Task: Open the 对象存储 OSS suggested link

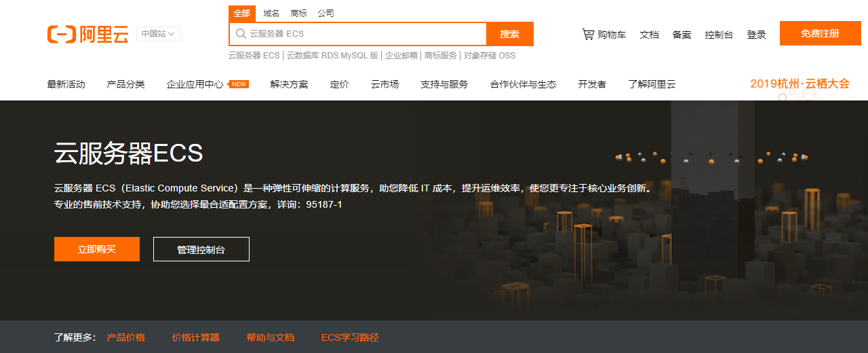Action: point(490,56)
